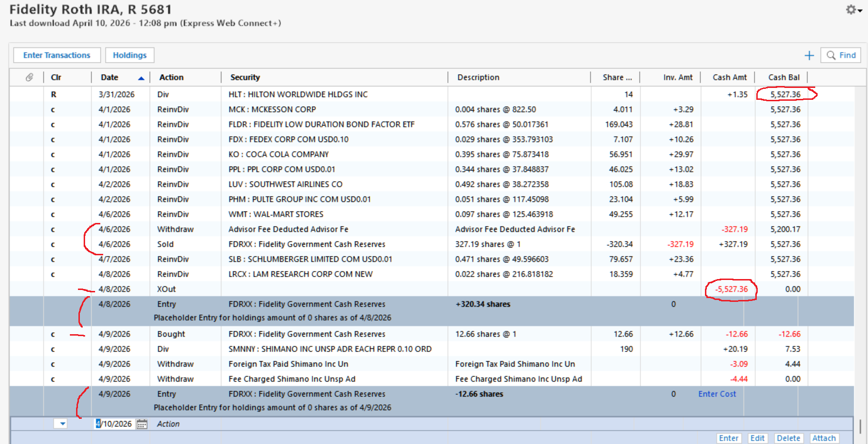This screenshot has width=868, height=444.
Task: Click the paperclip attachment column header
Action: (29, 77)
